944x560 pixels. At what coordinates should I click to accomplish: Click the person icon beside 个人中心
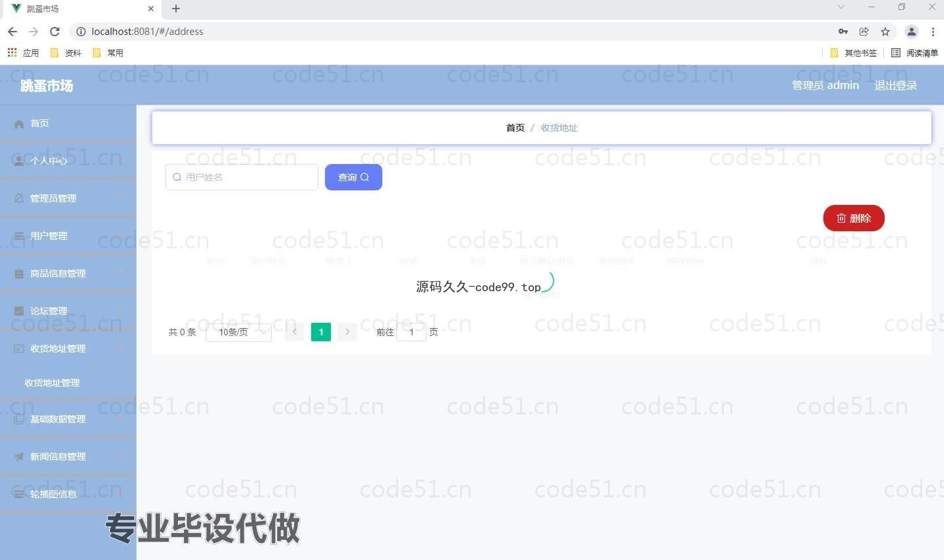(x=19, y=161)
